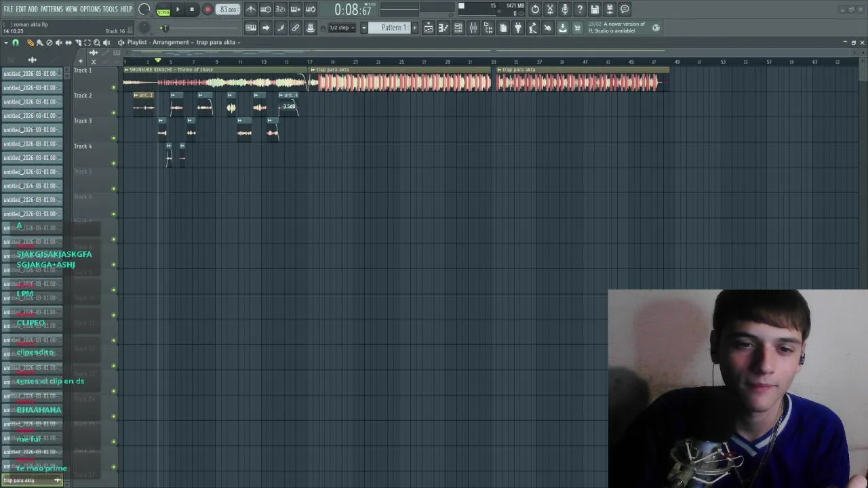Viewport: 868px width, 488px height.
Task: Toggle the metronome
Action: tap(251, 9)
